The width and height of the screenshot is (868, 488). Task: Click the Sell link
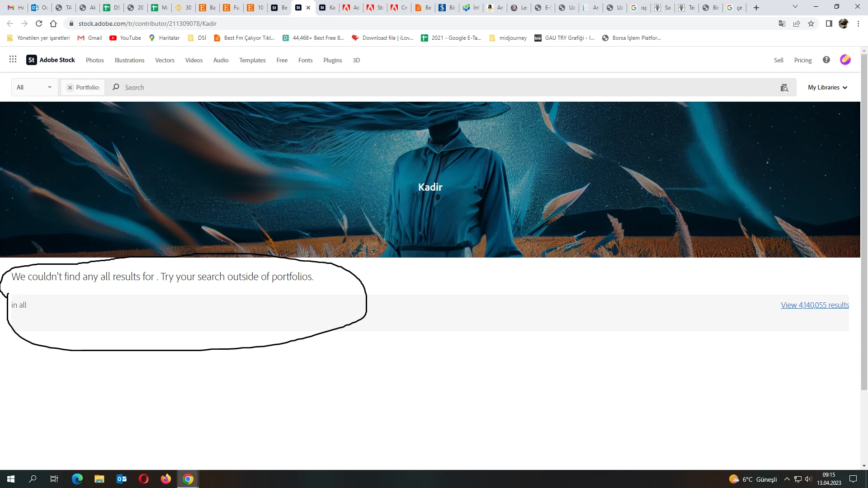pyautogui.click(x=778, y=60)
